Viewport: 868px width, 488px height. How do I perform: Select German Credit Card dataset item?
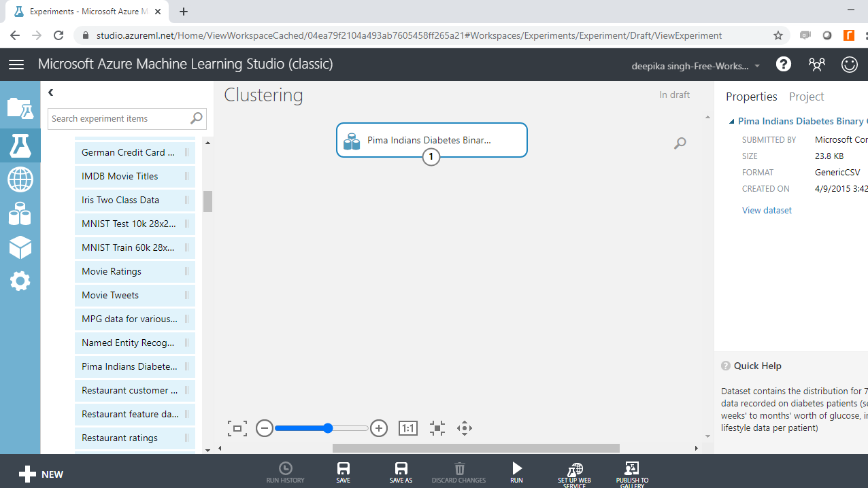(x=135, y=152)
